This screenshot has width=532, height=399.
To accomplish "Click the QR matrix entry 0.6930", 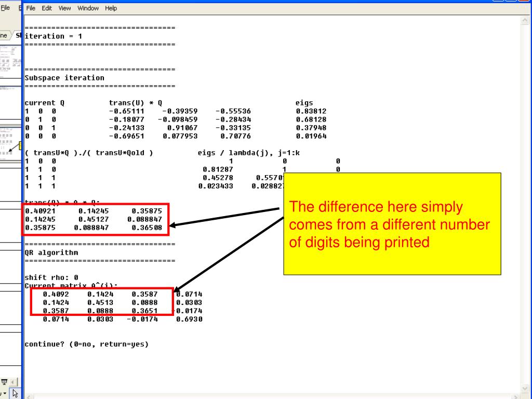I will tap(189, 319).
